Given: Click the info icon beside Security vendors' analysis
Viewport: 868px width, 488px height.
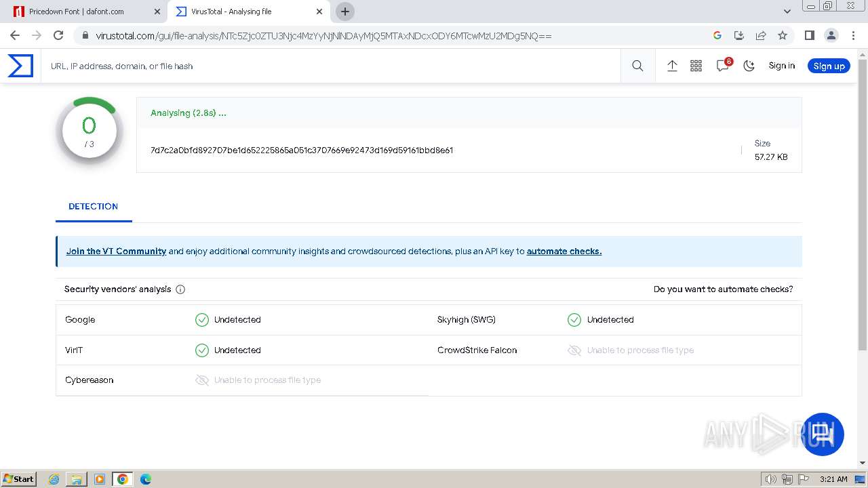Looking at the screenshot, I should click(x=180, y=289).
